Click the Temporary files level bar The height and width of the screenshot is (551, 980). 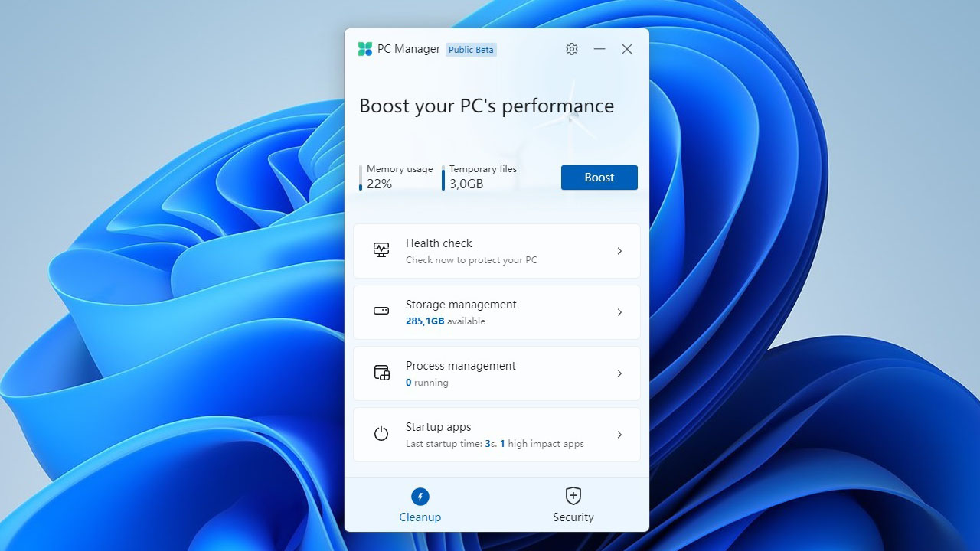(x=443, y=178)
